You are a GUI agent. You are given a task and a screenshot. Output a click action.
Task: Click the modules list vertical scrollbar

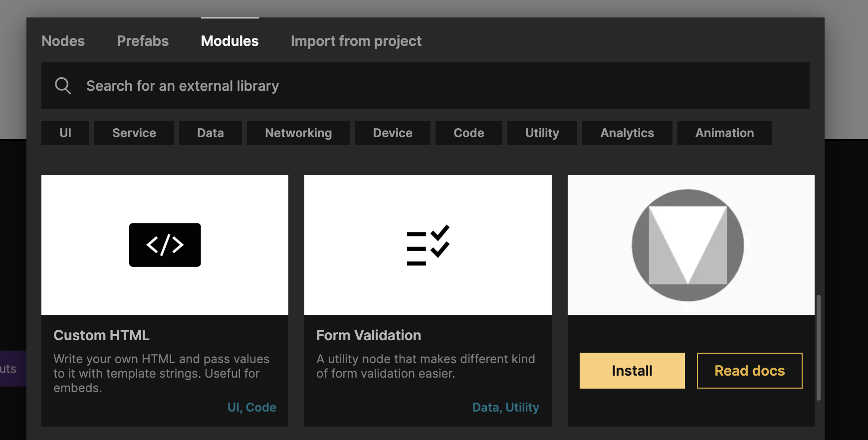(x=818, y=347)
